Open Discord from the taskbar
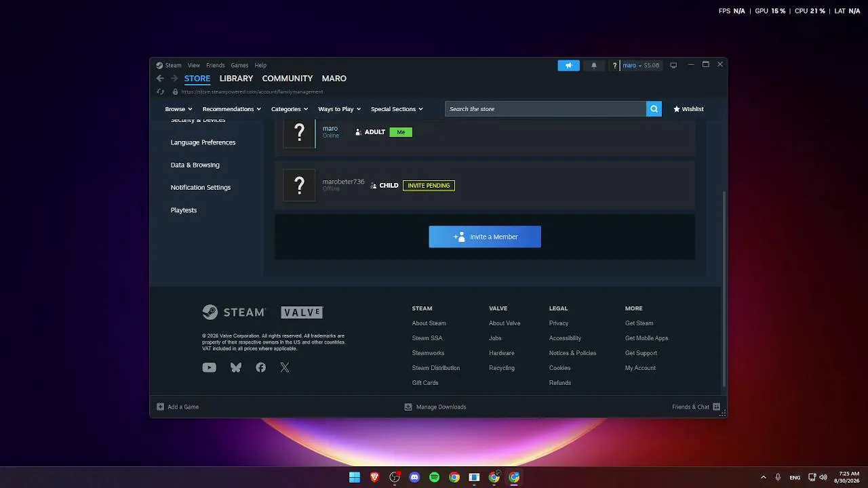Screen dimensions: 868x488 pyautogui.click(x=414, y=477)
